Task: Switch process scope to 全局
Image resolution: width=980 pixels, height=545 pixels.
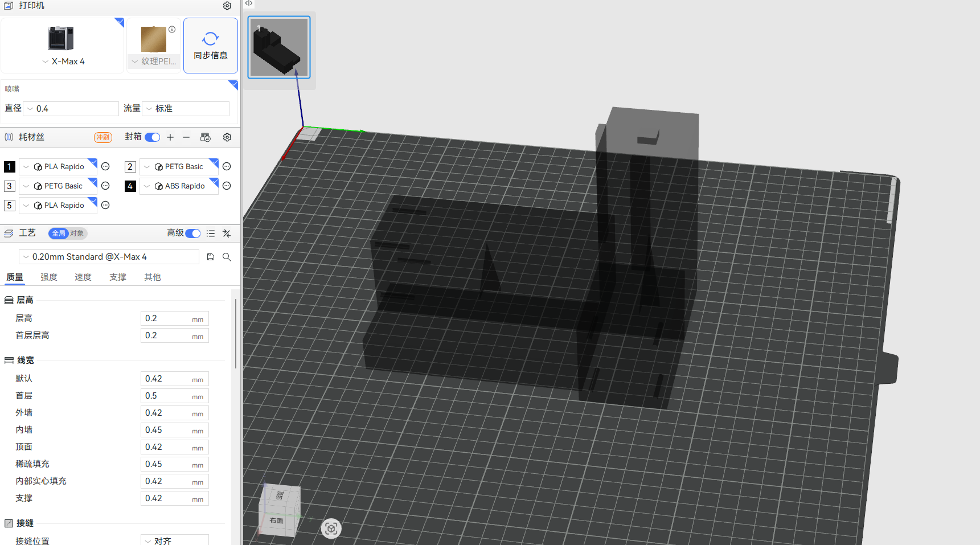Action: [x=59, y=233]
